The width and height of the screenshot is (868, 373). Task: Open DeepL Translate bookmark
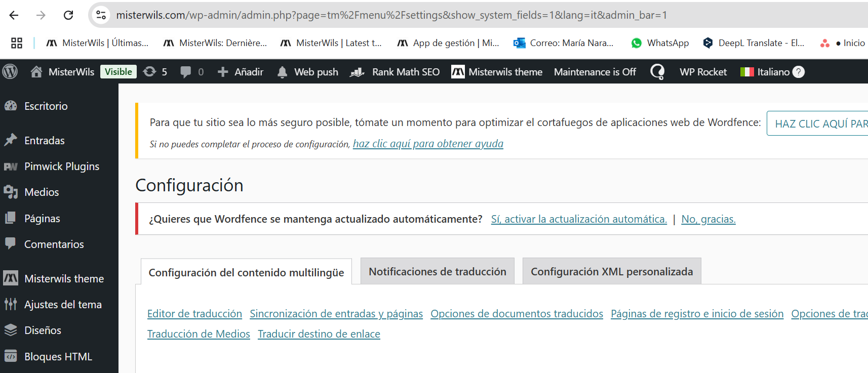(754, 43)
